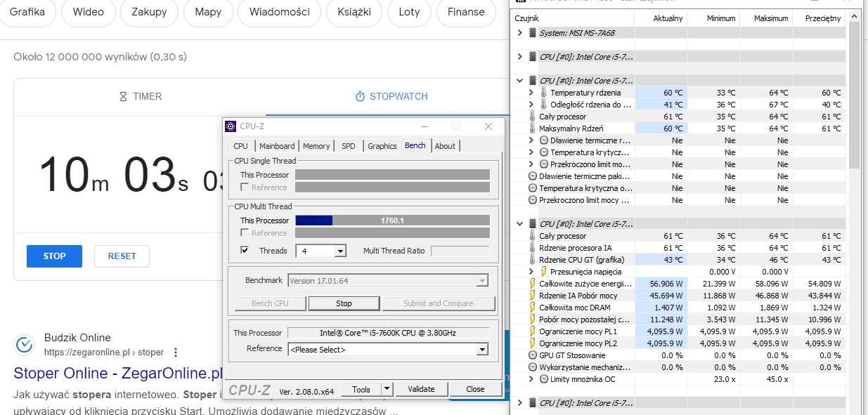Open the Stoper Online - ZegarOnline.pl link
This screenshot has width=868, height=415.
coord(118,373)
